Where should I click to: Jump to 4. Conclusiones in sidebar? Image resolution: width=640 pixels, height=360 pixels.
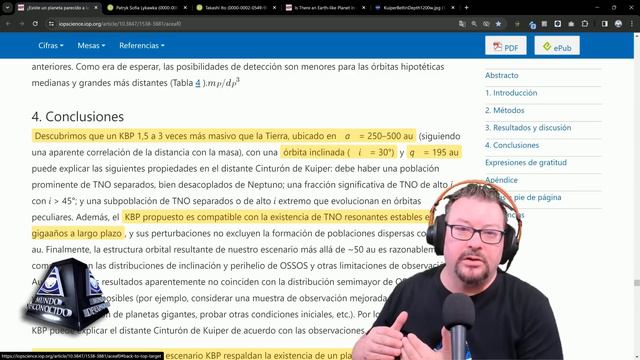click(512, 145)
